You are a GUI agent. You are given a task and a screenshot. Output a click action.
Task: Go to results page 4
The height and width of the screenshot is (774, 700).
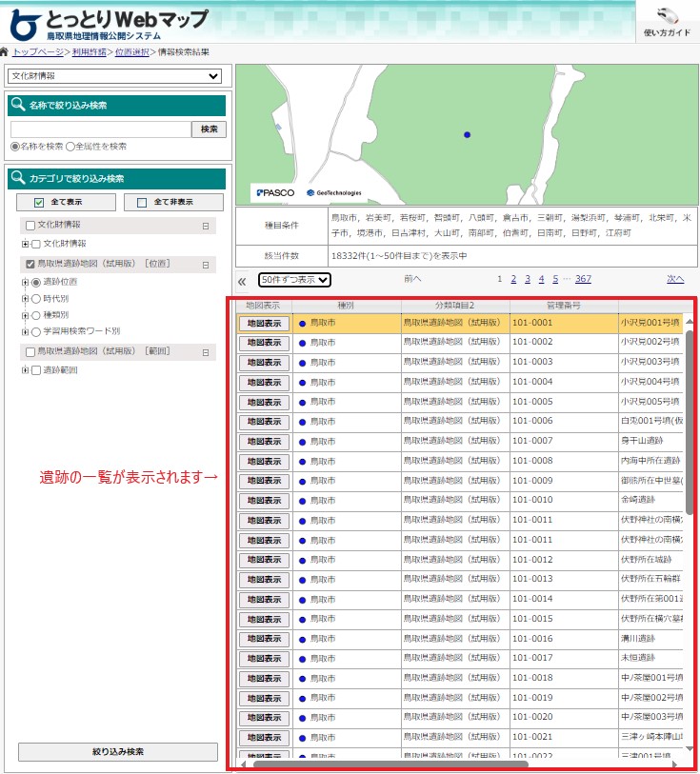[541, 279]
